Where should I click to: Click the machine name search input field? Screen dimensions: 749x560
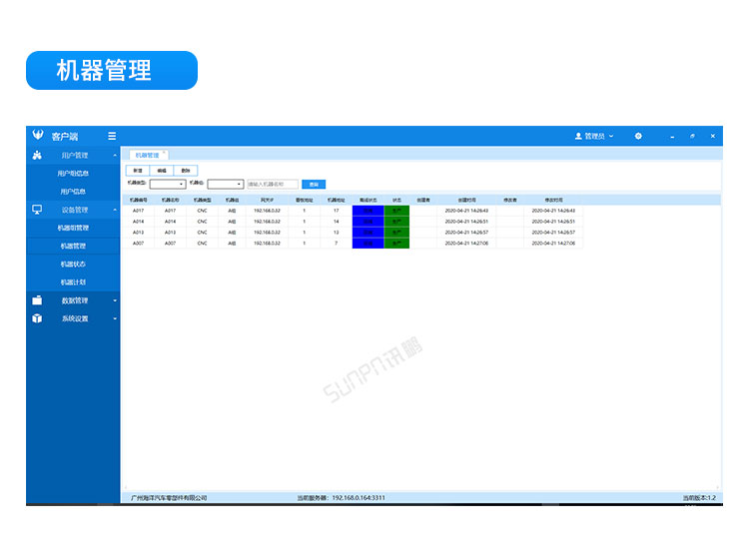pos(273,184)
